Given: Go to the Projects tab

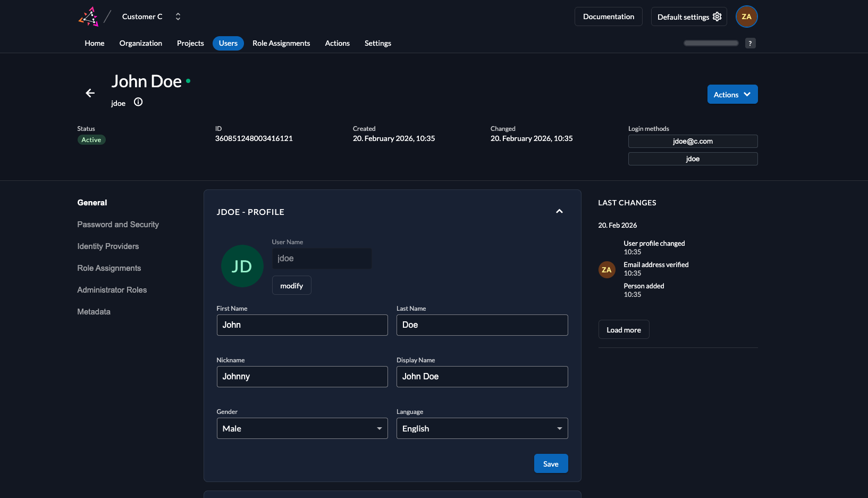Looking at the screenshot, I should tap(190, 43).
